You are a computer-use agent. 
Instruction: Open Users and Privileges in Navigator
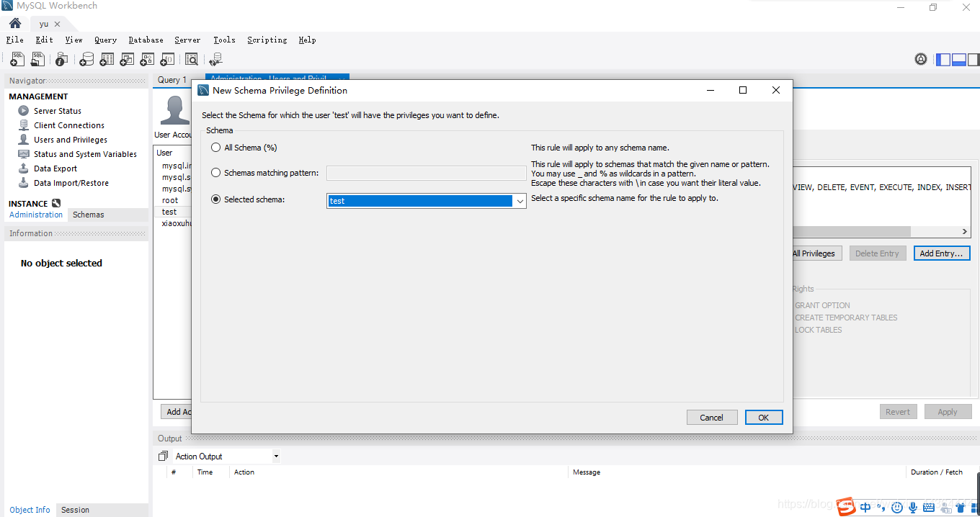pyautogui.click(x=70, y=140)
